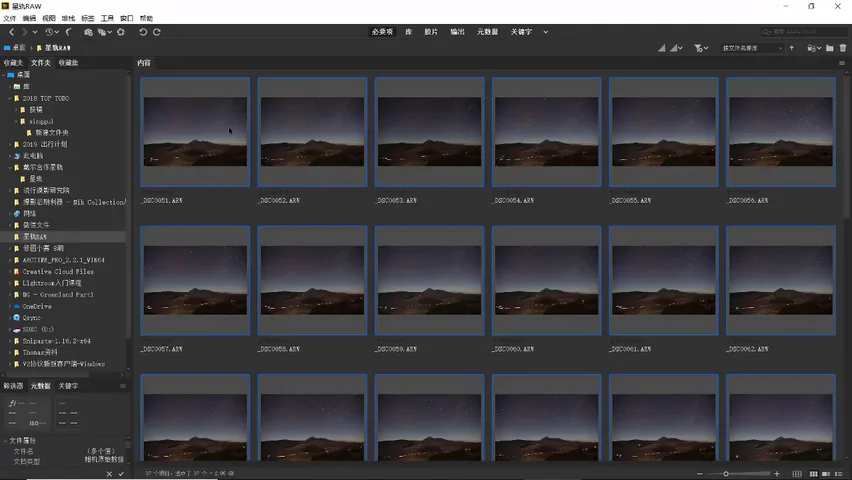Open the 元数据 panel flyout menu icon
Screen dimensions: 852x480
coord(123,386)
